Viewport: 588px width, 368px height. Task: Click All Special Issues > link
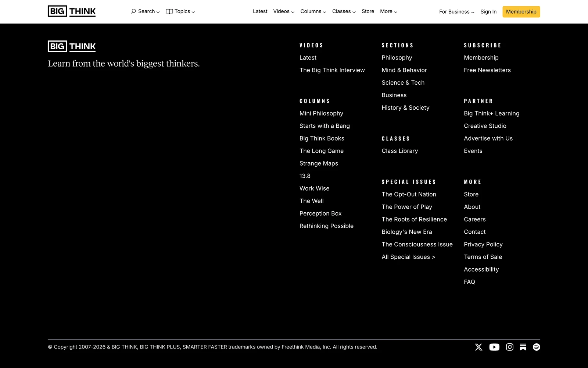[408, 257]
